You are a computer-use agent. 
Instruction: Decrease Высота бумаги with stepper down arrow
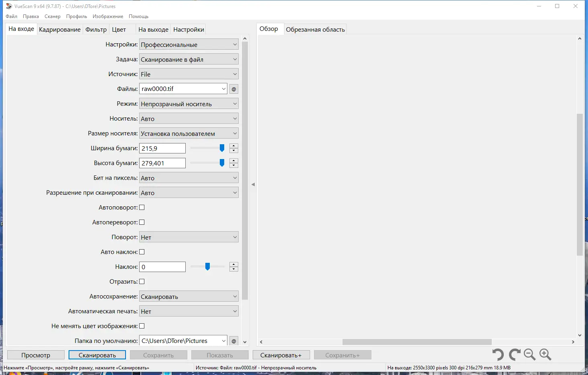point(234,165)
